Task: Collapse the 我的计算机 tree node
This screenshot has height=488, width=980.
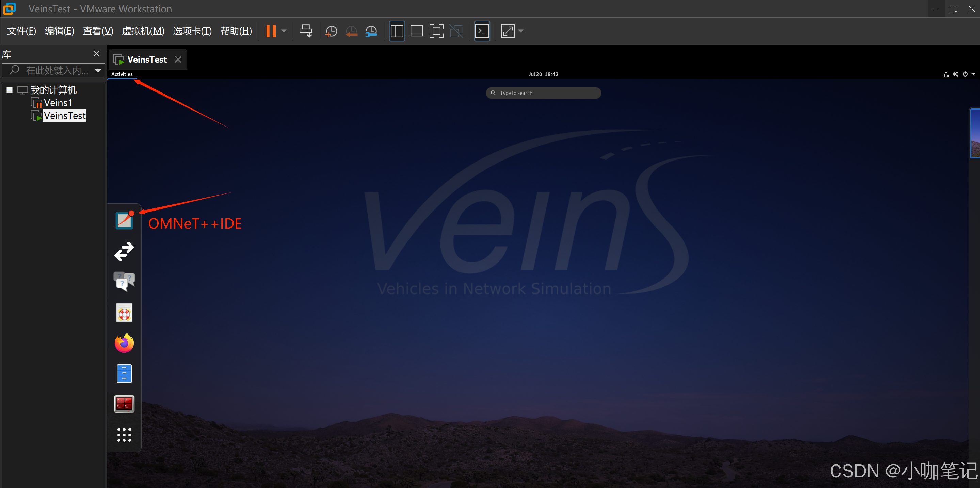Action: point(10,90)
